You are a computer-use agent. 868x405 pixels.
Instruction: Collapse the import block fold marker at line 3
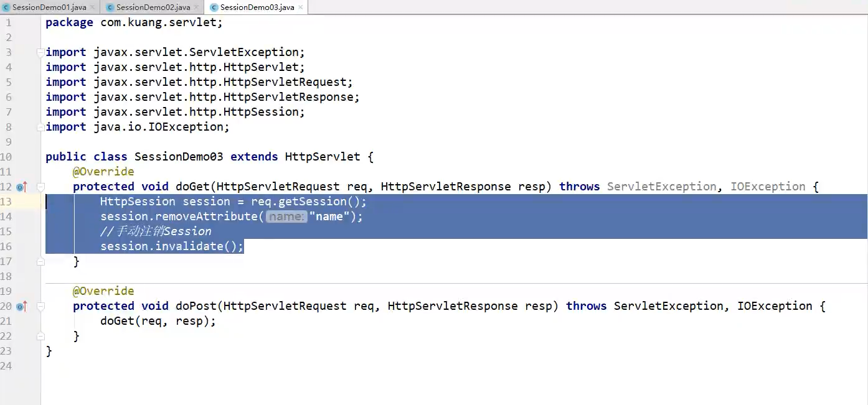[x=40, y=52]
